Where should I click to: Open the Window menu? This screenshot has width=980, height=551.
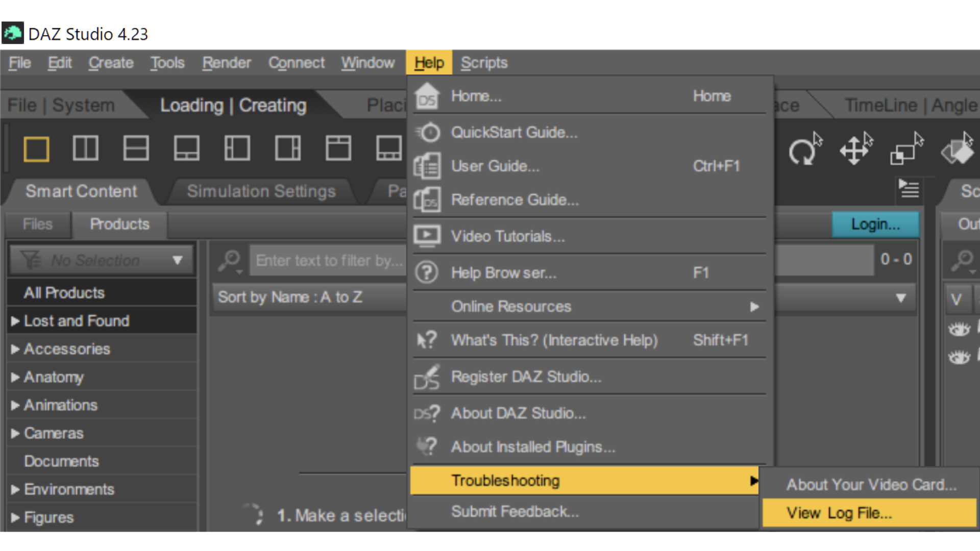click(x=368, y=63)
